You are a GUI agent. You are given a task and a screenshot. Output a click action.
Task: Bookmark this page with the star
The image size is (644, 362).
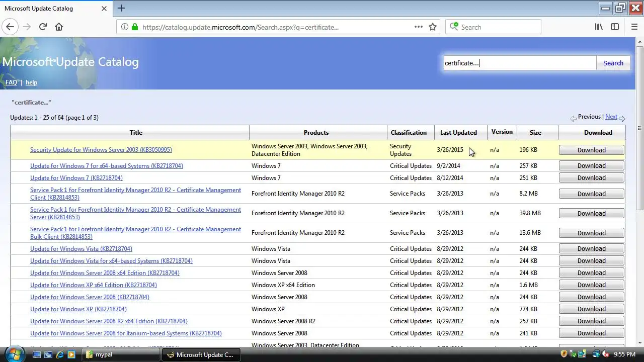tap(433, 27)
